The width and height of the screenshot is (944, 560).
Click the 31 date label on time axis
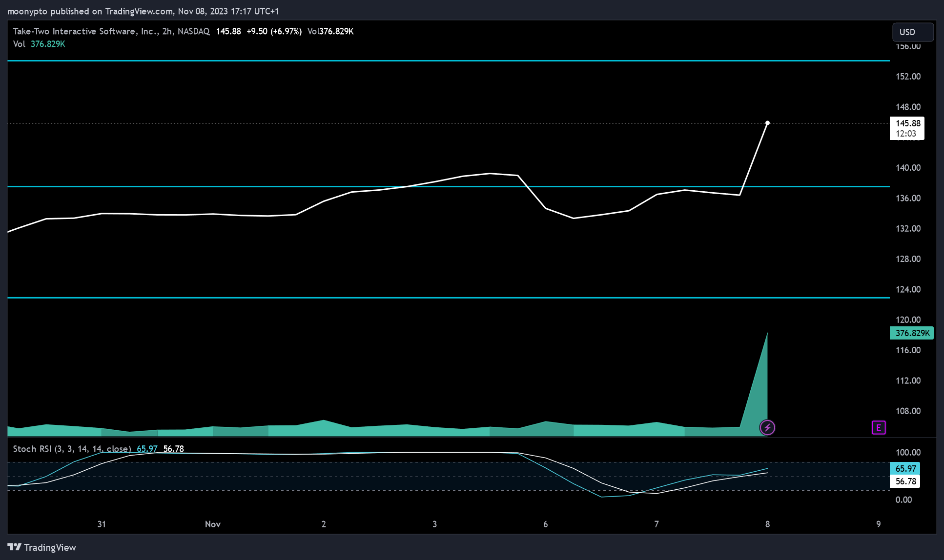102,524
